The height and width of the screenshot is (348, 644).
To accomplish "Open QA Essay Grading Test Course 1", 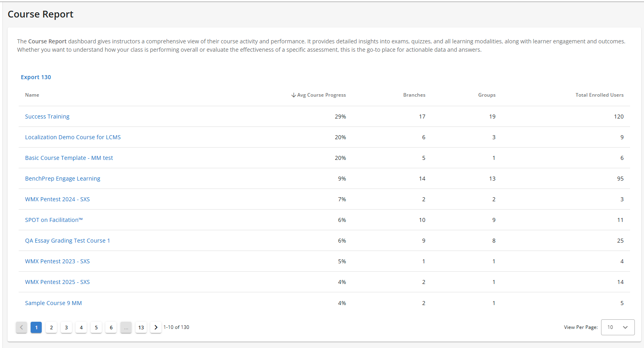I will (x=67, y=241).
